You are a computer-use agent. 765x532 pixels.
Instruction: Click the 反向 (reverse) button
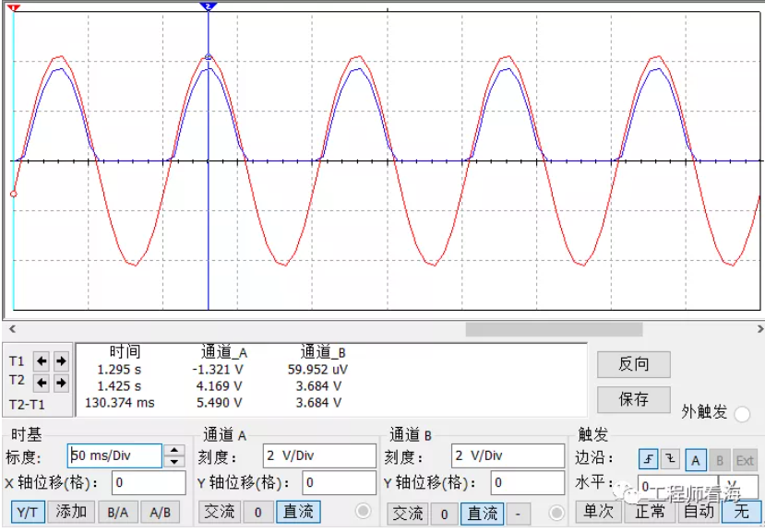coord(633,364)
